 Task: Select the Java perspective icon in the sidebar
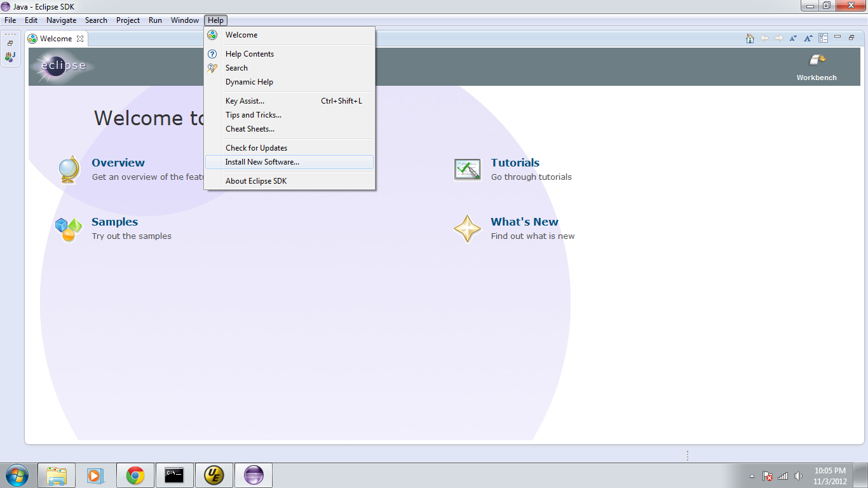click(10, 57)
